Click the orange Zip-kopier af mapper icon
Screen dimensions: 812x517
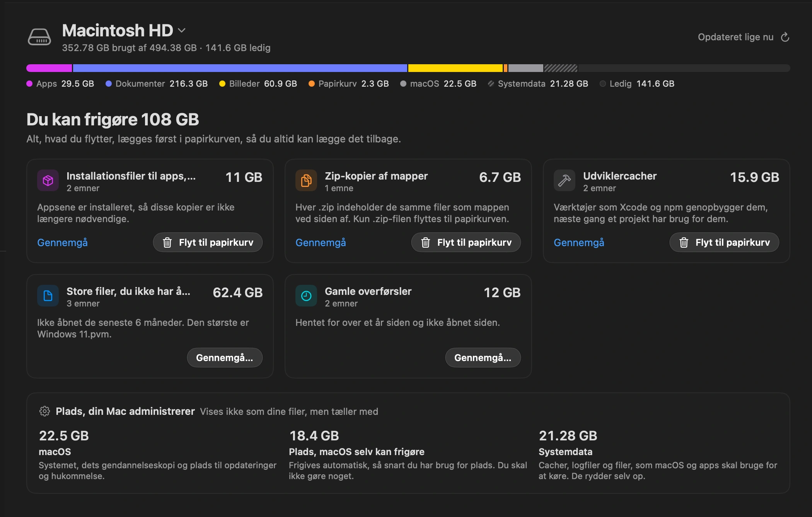[x=306, y=180]
